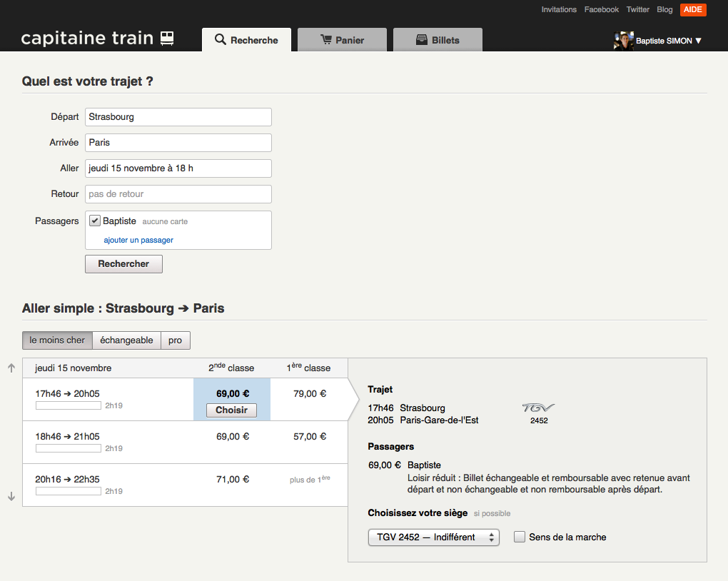The image size is (728, 581).
Task: Show later trains with the down arrow
Action: tap(11, 497)
